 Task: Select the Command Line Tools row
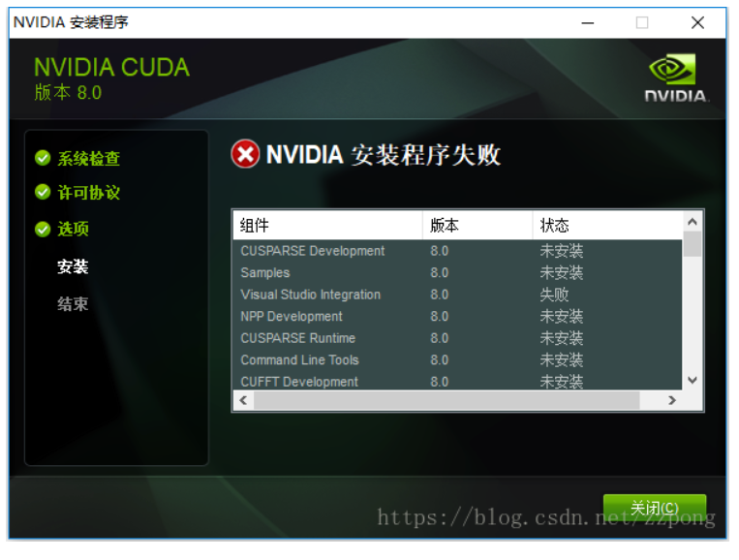[457, 360]
